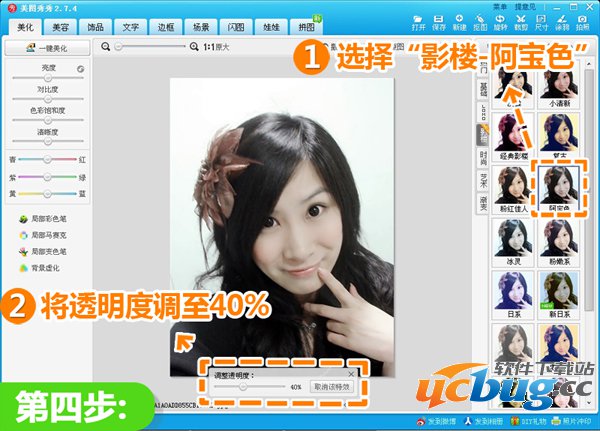The image size is (600, 431).
Task: Select the 裁剪 (Crop) tool icon
Action: coord(520,21)
